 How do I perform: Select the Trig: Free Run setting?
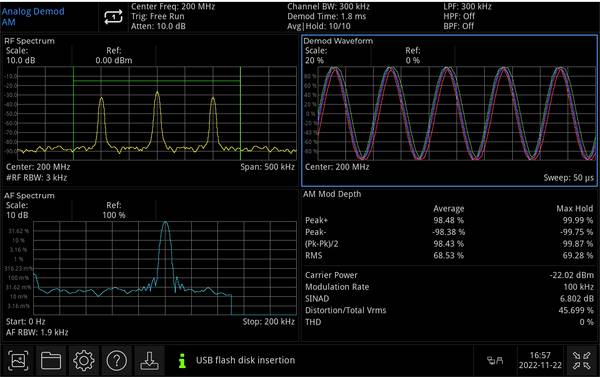point(158,16)
